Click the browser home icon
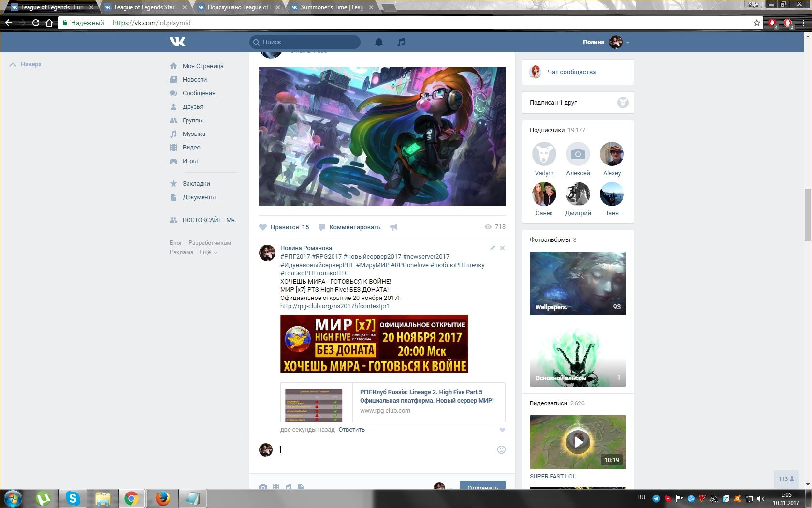 (x=49, y=23)
